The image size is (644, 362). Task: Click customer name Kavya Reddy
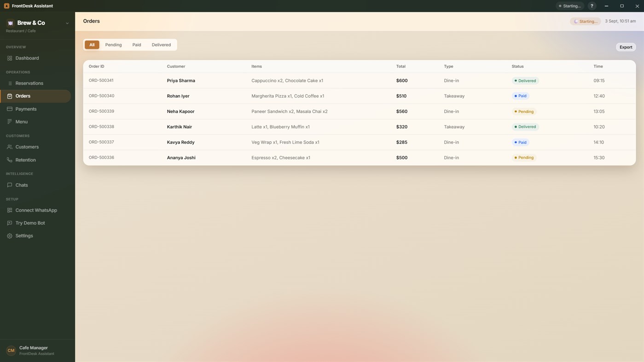pos(180,142)
